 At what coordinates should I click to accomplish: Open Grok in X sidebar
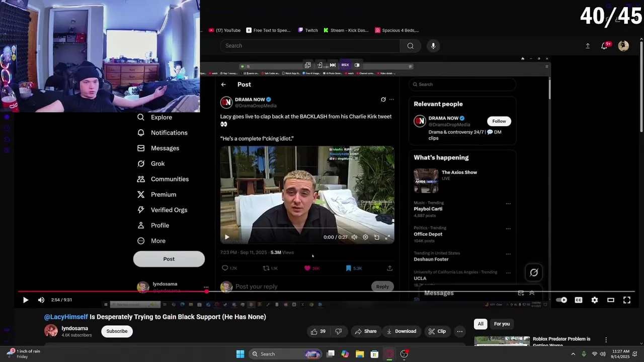tap(151, 163)
